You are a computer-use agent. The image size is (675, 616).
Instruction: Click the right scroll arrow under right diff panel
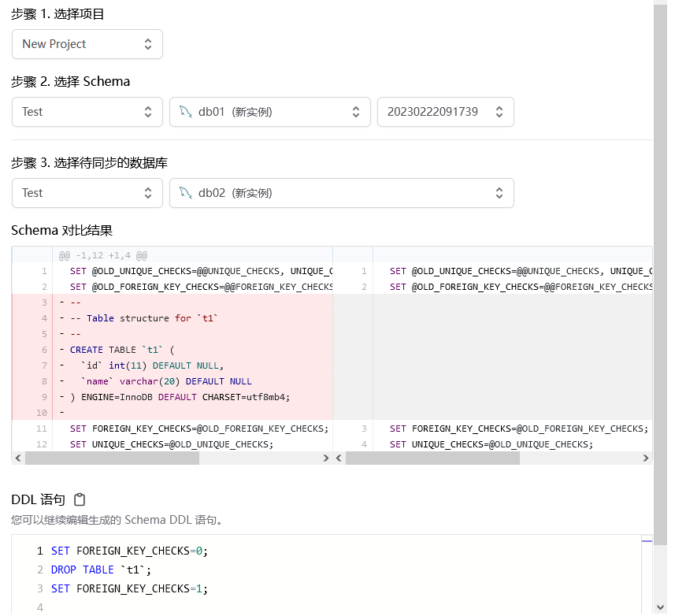(x=646, y=458)
